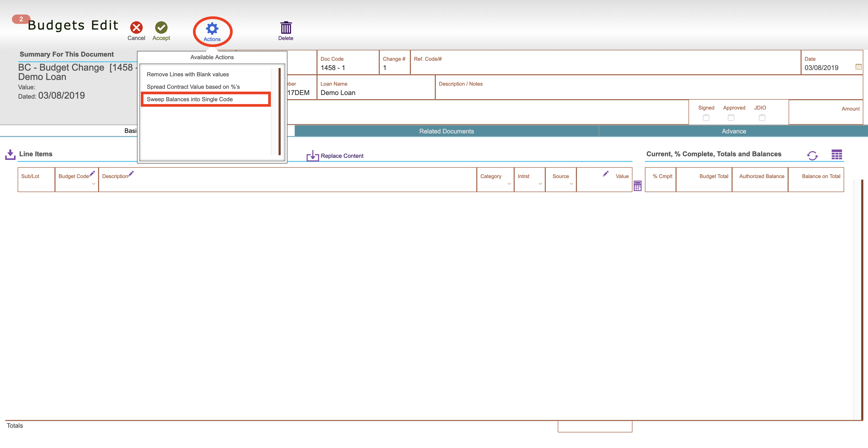Viewport: 868px width, 448px height.
Task: Click the Line Items download icon
Action: pos(10,155)
